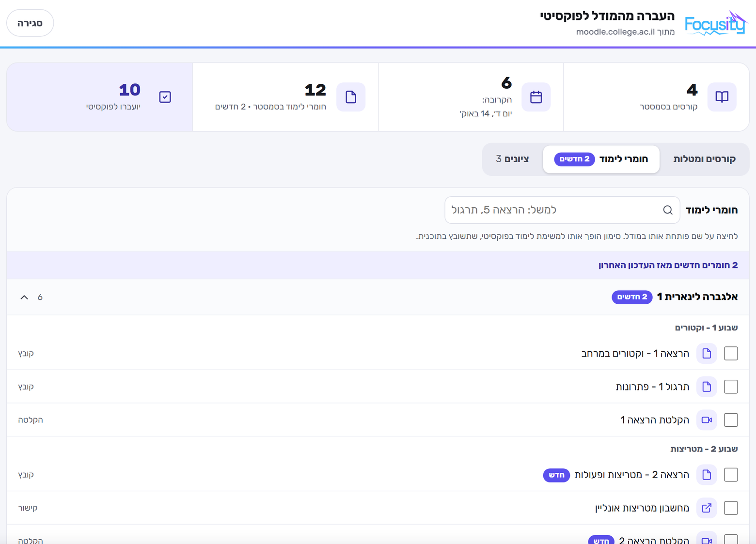Open the הקלטת הרצאה 1 recording
The height and width of the screenshot is (544, 756).
(655, 420)
